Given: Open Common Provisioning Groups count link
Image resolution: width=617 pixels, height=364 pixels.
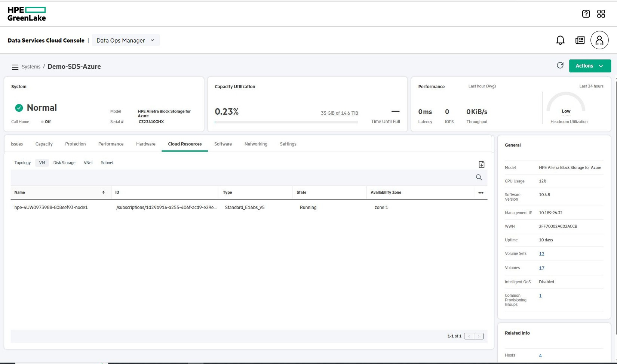Looking at the screenshot, I should click(x=540, y=296).
